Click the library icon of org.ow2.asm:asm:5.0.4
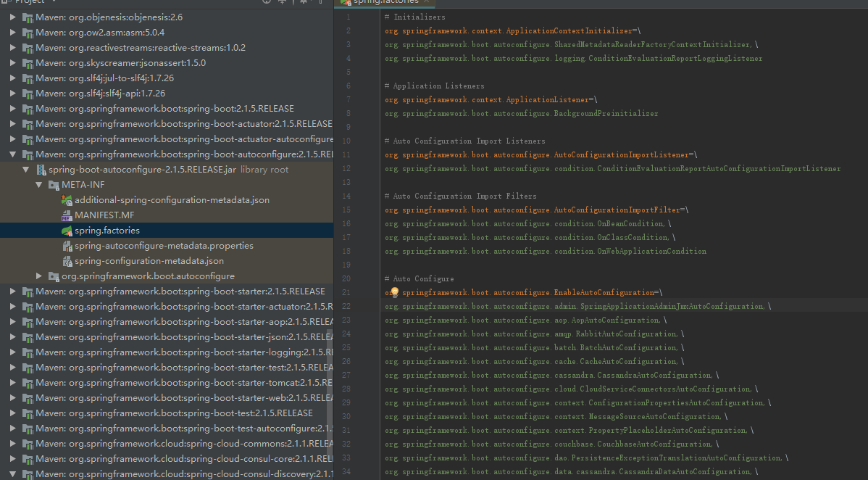 click(28, 32)
